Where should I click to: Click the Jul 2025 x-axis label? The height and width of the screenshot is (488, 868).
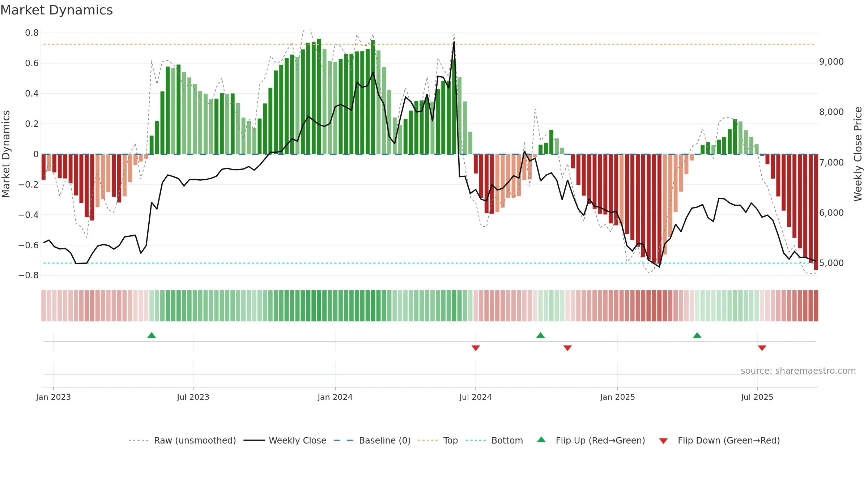[x=757, y=397]
